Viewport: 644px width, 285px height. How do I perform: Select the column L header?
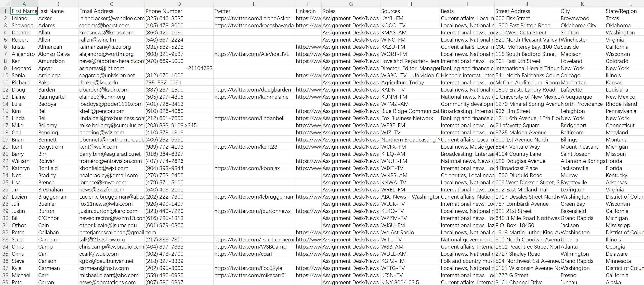point(624,4)
